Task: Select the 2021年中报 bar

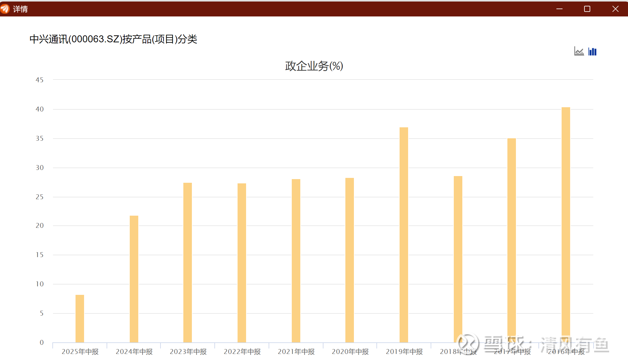Action: point(296,260)
